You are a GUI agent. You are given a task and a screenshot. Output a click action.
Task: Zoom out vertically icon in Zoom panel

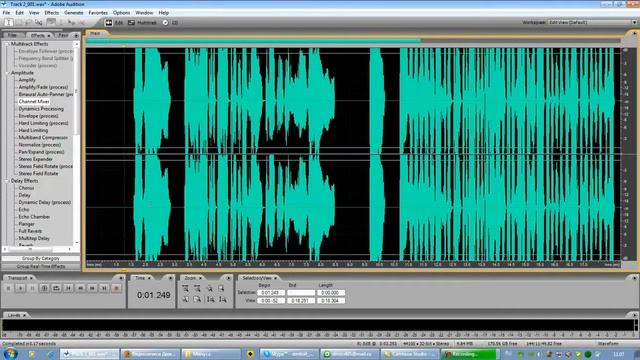222,300
